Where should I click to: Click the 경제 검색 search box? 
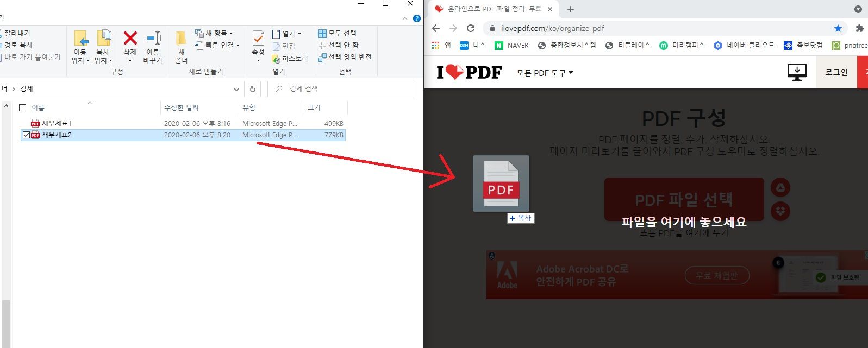(x=342, y=89)
